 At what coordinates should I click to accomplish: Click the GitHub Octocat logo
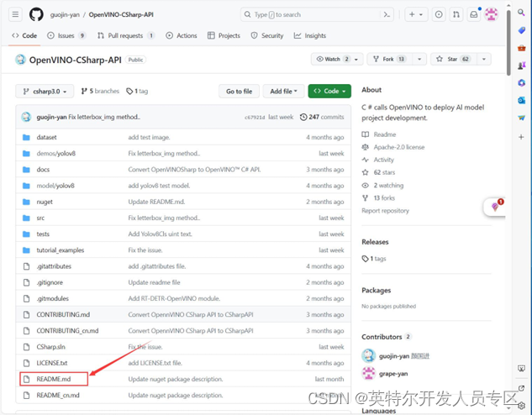36,14
